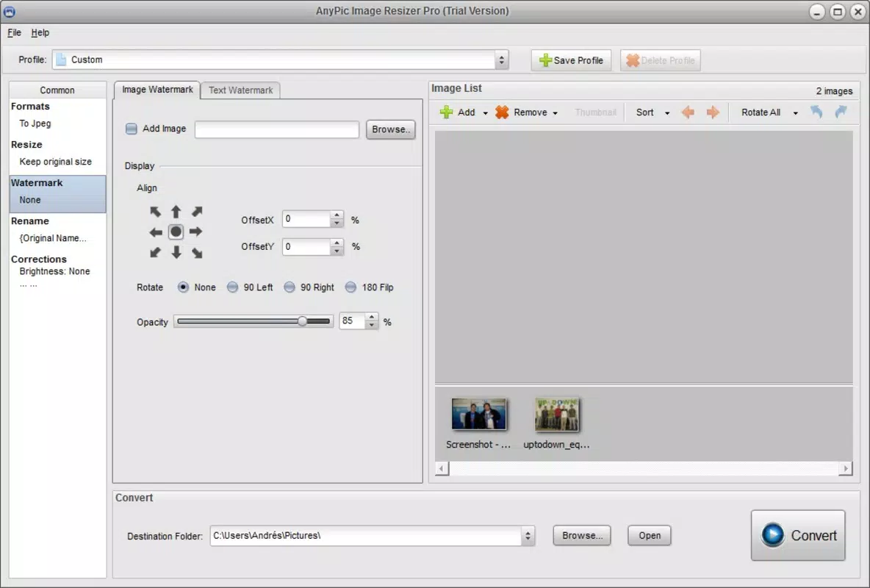Expand the Rotate All dropdown arrow
This screenshot has height=588, width=870.
point(795,112)
